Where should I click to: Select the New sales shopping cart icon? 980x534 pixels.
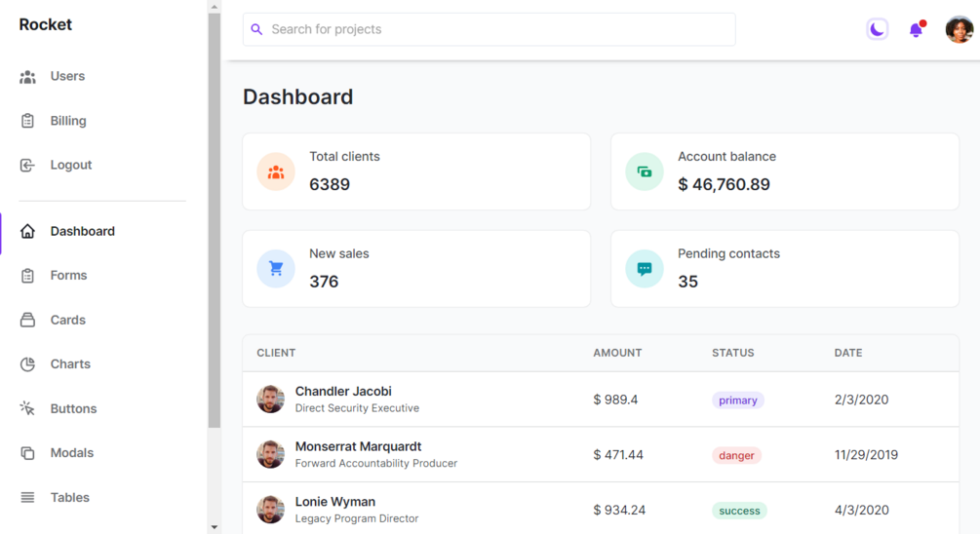276,269
